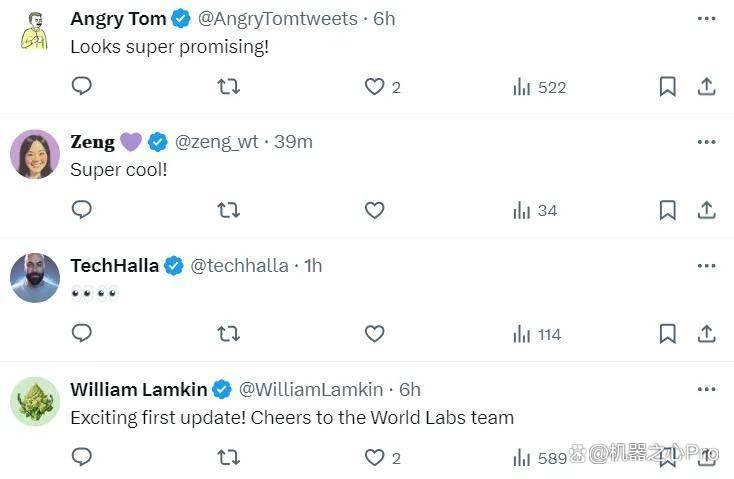Open more options for William Lamkin's tweet

pos(706,389)
